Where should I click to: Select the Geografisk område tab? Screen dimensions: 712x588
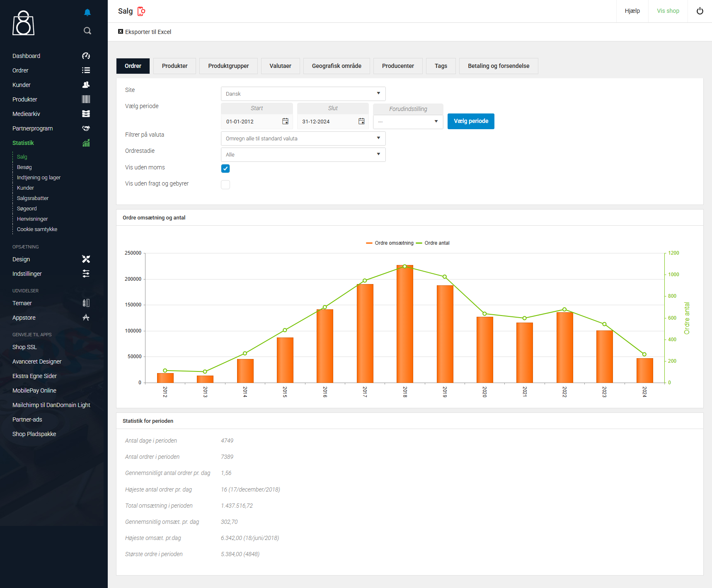336,66
